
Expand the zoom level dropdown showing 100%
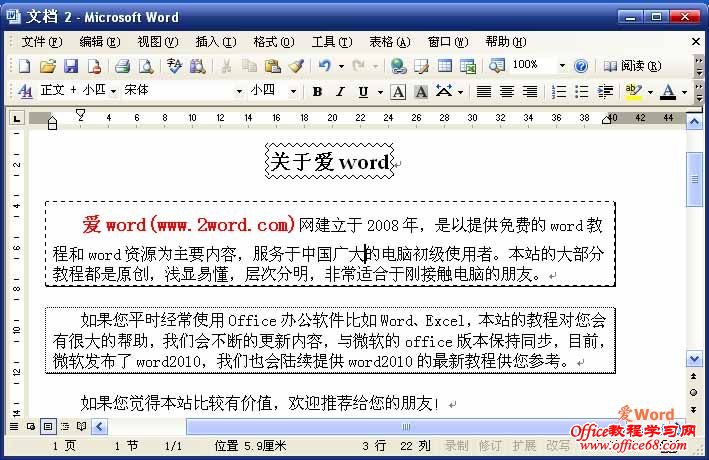pyautogui.click(x=562, y=66)
